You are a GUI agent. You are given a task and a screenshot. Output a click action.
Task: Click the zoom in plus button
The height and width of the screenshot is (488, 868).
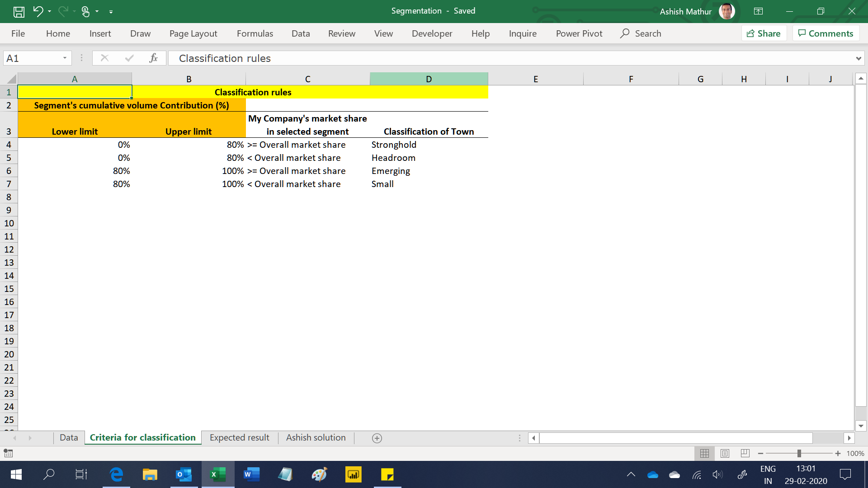tap(838, 453)
